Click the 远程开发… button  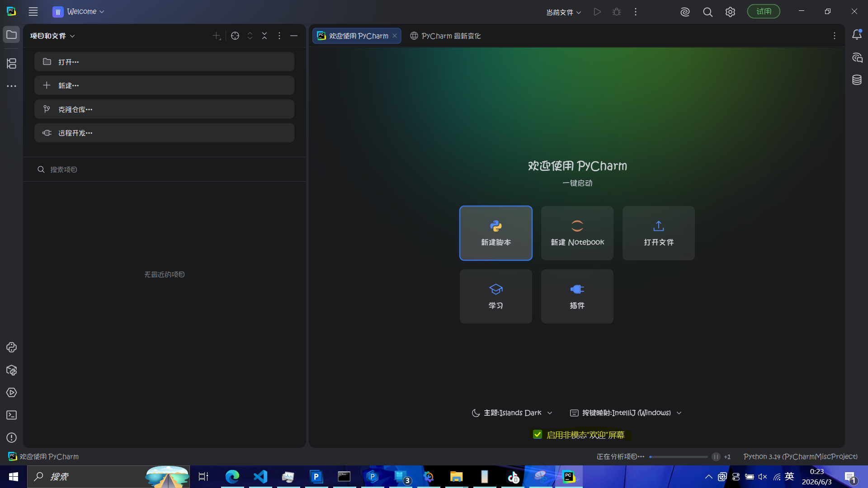[x=164, y=133]
